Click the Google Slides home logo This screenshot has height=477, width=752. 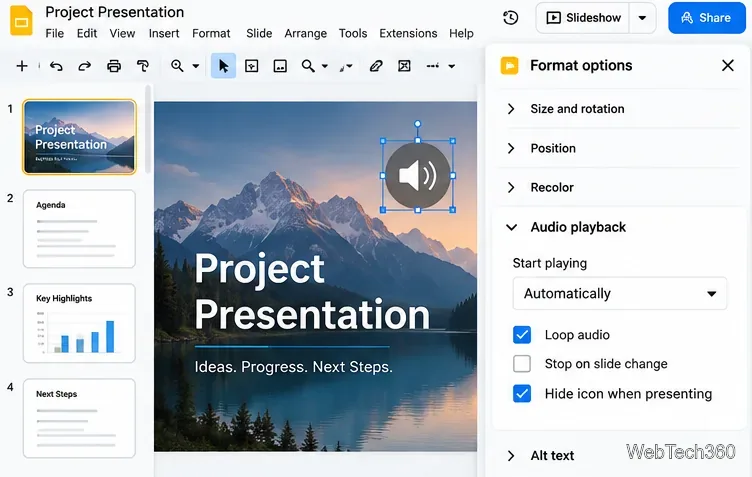coord(21,21)
